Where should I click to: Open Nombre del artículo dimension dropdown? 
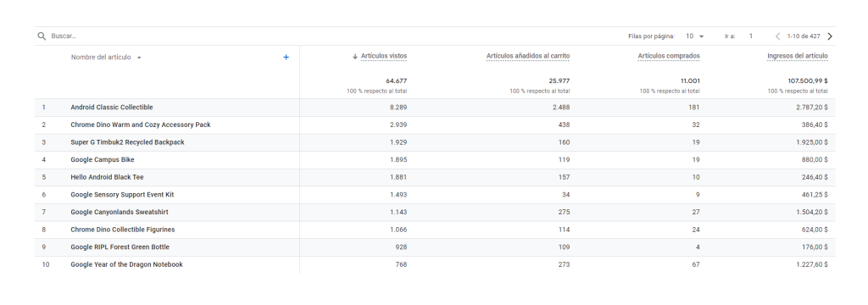coord(106,57)
